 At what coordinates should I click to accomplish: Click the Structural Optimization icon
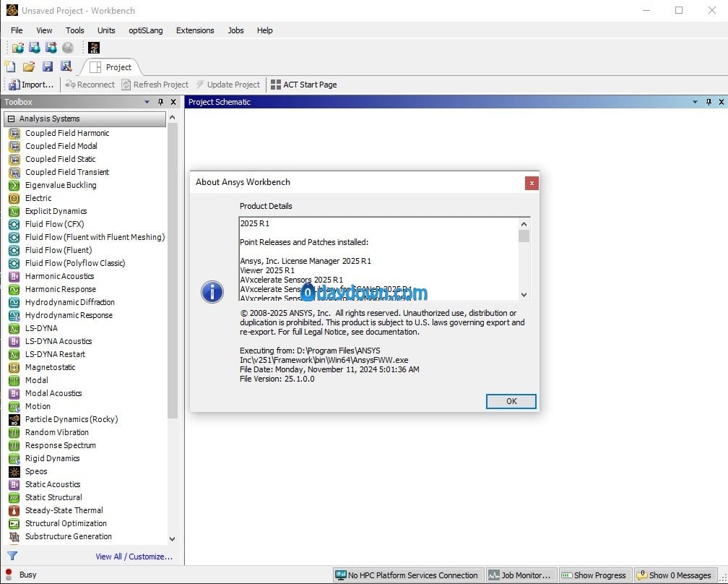14,523
